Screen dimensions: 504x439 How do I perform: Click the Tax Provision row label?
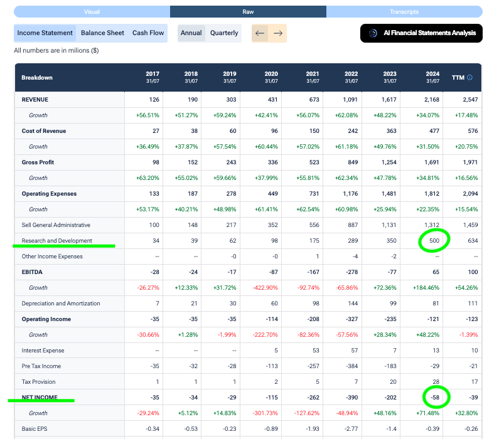[38, 382]
